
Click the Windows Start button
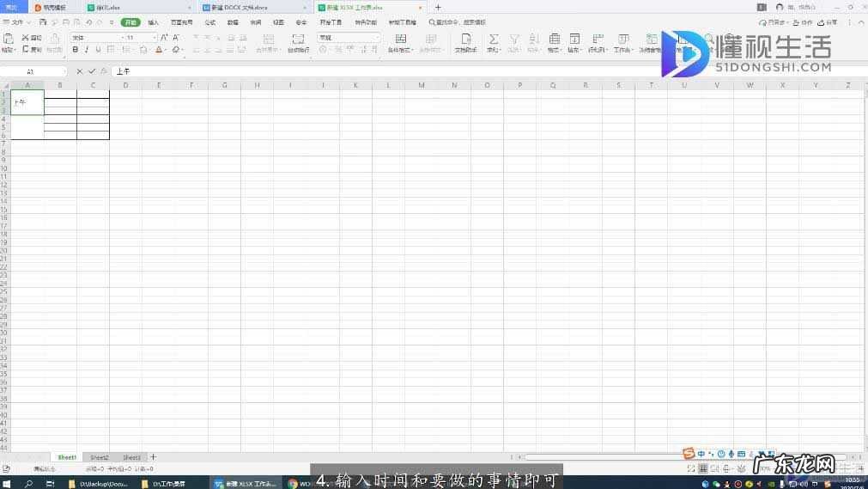coord(7,484)
